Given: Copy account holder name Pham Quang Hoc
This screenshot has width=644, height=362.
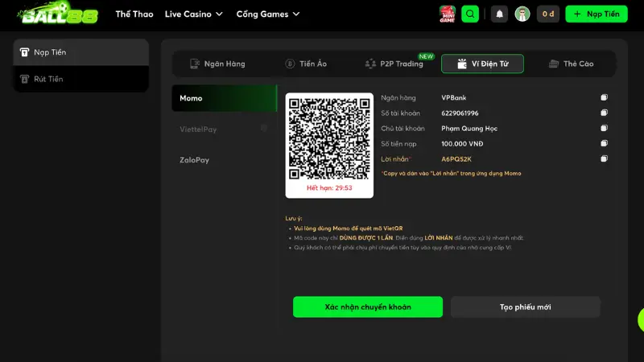Looking at the screenshot, I should 604,128.
